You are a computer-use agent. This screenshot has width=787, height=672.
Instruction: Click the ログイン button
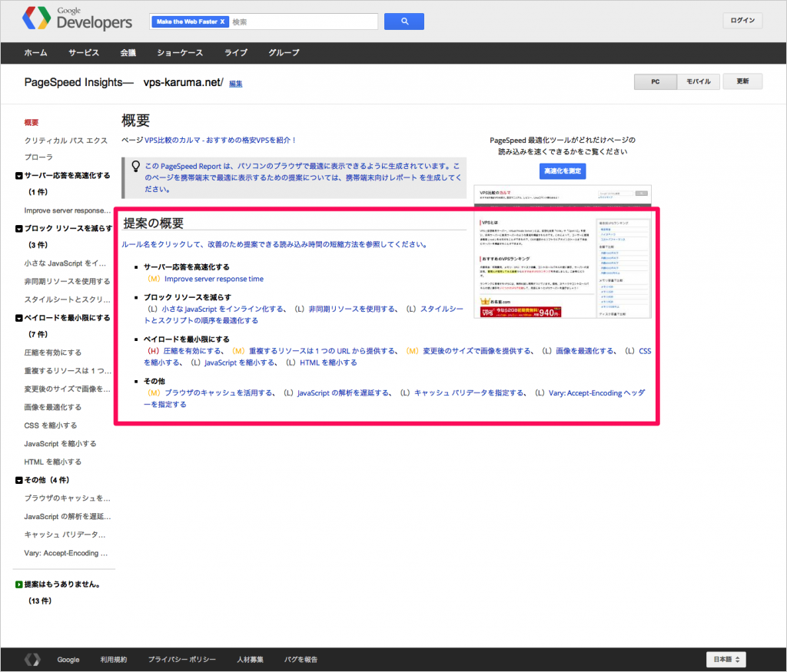(x=742, y=21)
